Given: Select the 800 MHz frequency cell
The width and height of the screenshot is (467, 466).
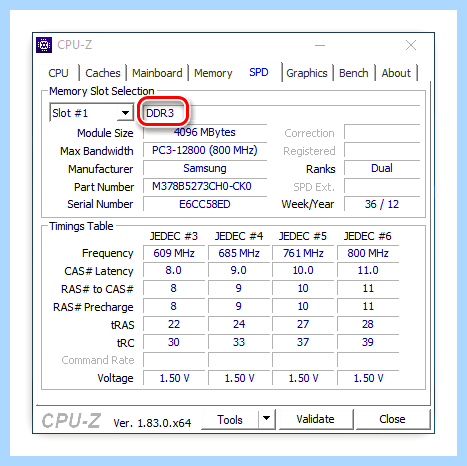Looking at the screenshot, I should (368, 253).
